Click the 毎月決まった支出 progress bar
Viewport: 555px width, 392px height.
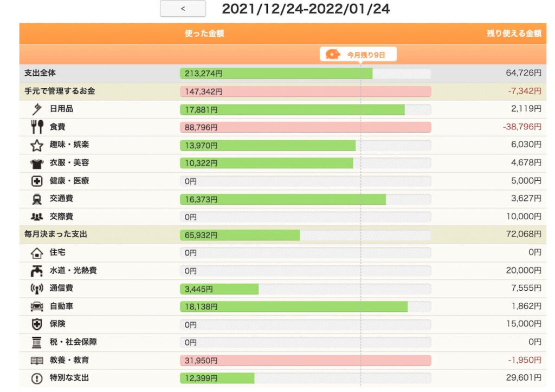pos(306,235)
